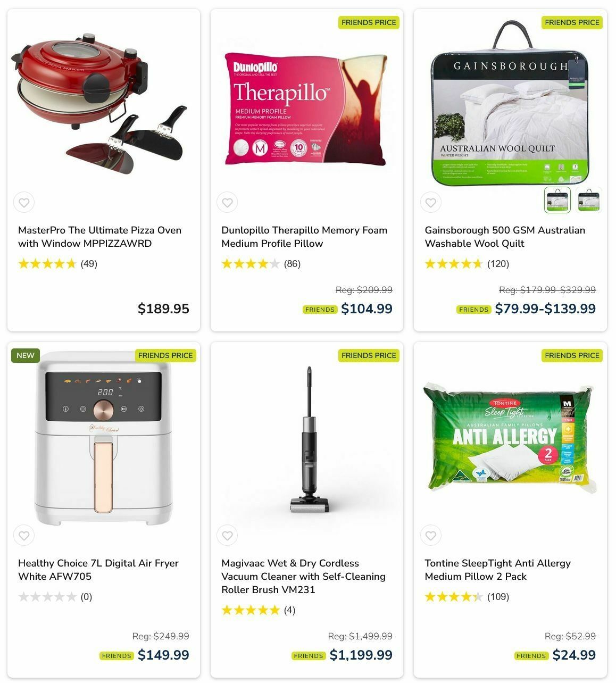The width and height of the screenshot is (616, 683).
Task: Save Healthy Choice Air Fryer to wishlist
Action: (24, 536)
